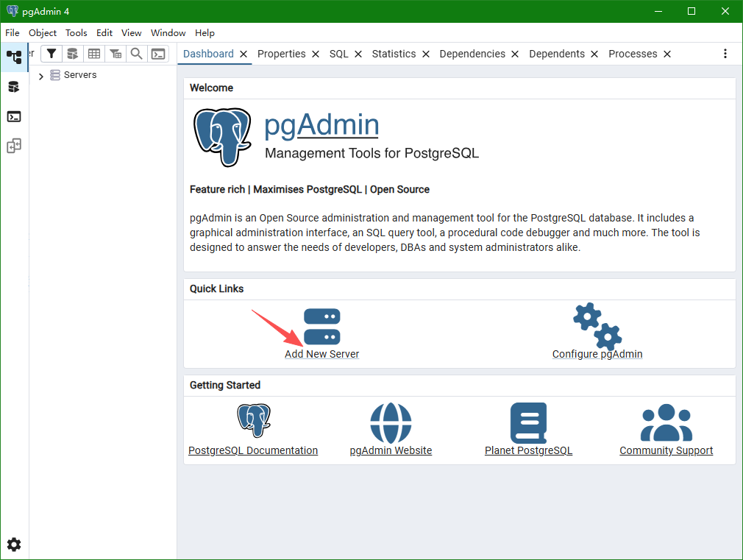Select the Servers tree item
This screenshot has height=560, width=743.
[x=80, y=75]
